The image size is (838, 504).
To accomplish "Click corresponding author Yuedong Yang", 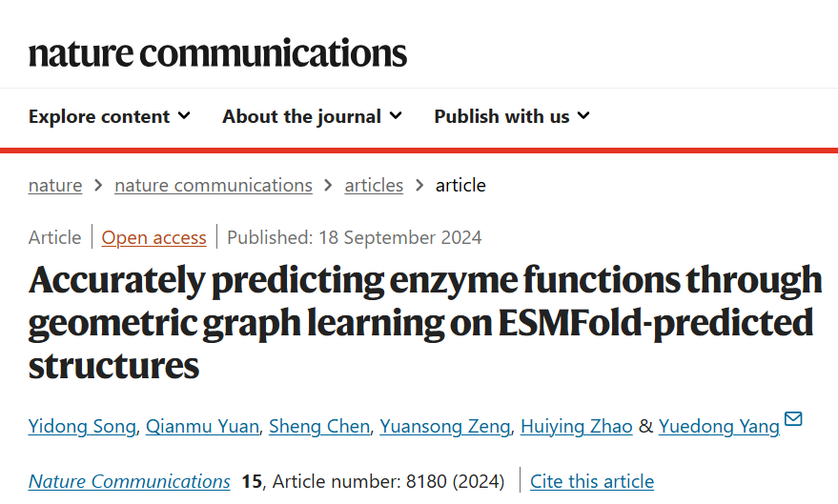I will pos(719,427).
